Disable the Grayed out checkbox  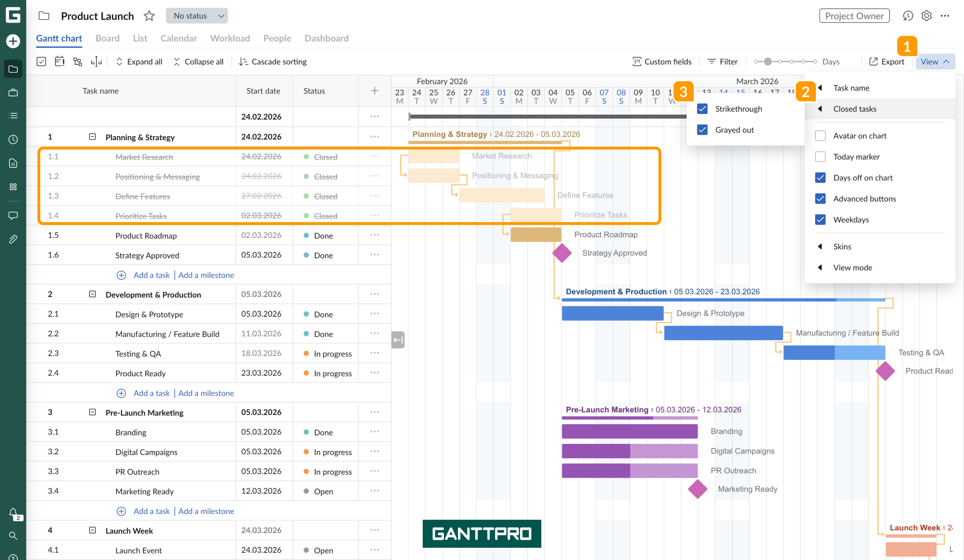[702, 130]
